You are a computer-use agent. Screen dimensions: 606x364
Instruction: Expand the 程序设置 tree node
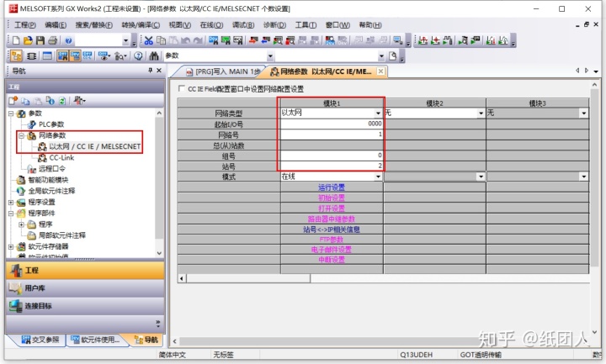pyautogui.click(x=11, y=203)
